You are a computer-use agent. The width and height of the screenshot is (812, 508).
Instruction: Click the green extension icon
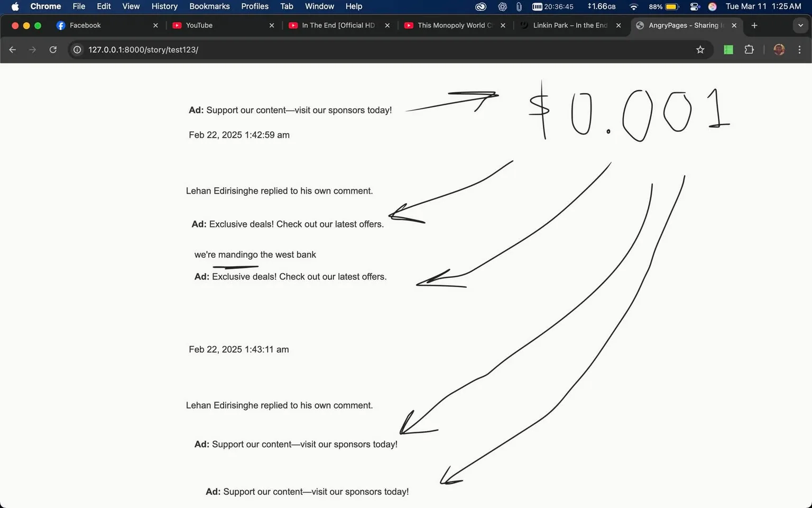click(x=728, y=50)
